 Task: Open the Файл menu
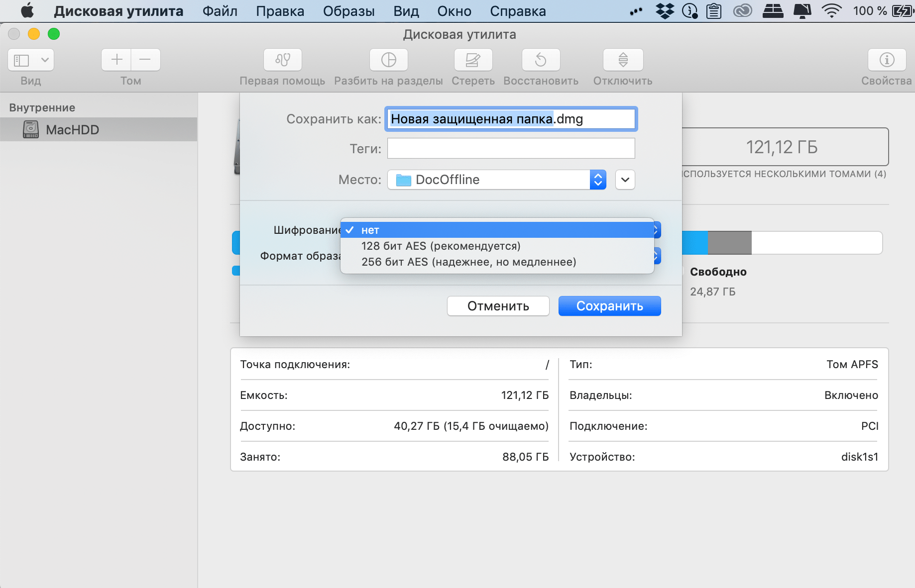tap(220, 11)
